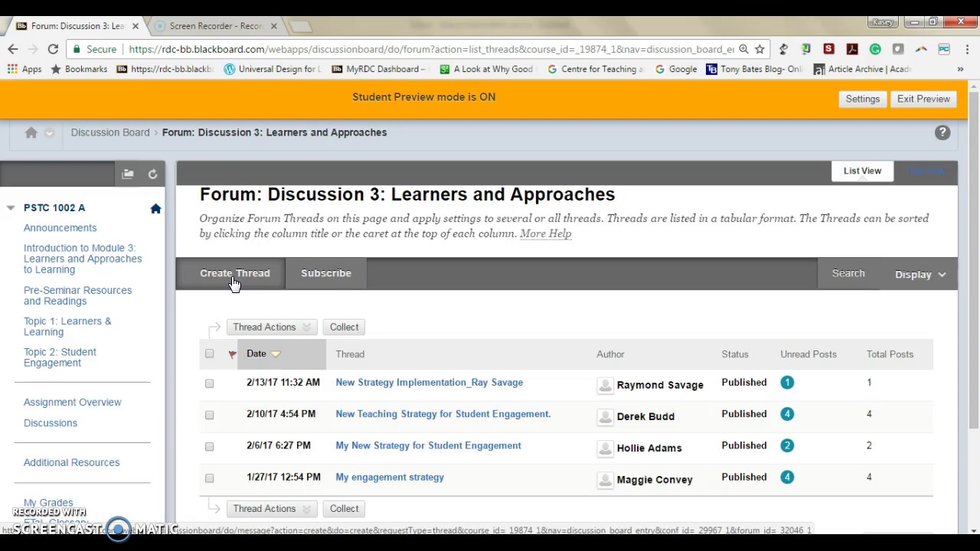Click the browser address bar URL

pos(431,49)
